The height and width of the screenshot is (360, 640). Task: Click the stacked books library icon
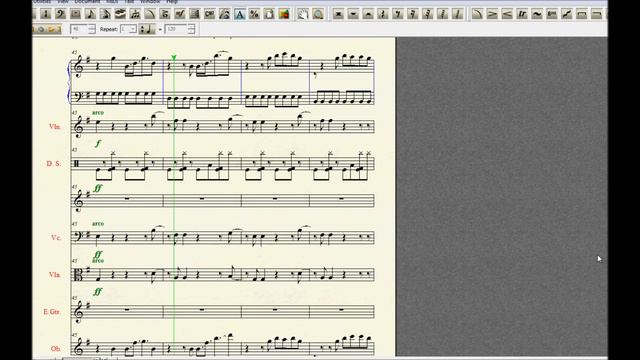(x=120, y=14)
